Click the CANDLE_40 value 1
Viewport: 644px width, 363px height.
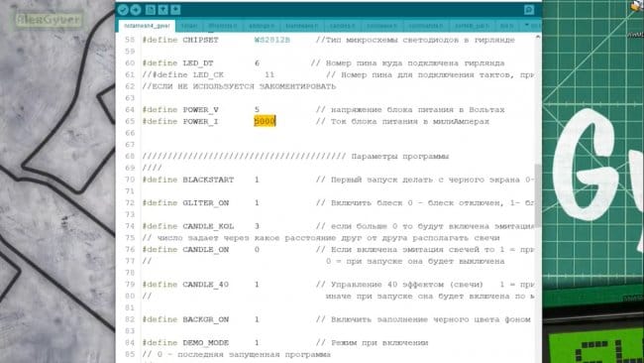(257, 285)
